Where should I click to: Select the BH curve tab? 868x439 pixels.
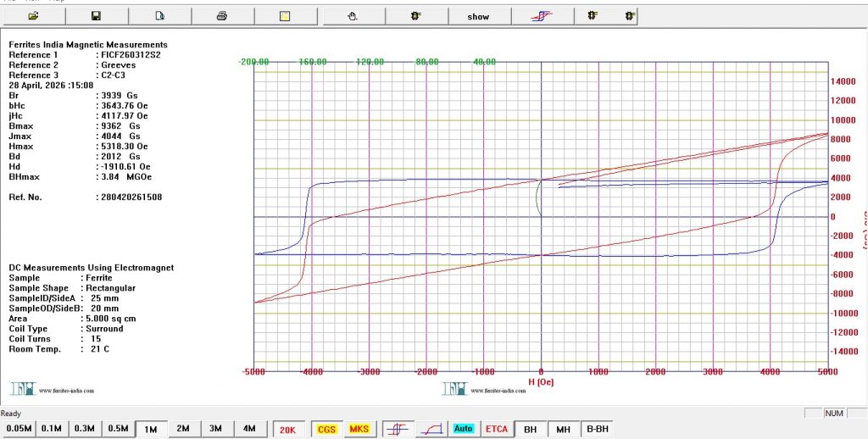tap(531, 429)
